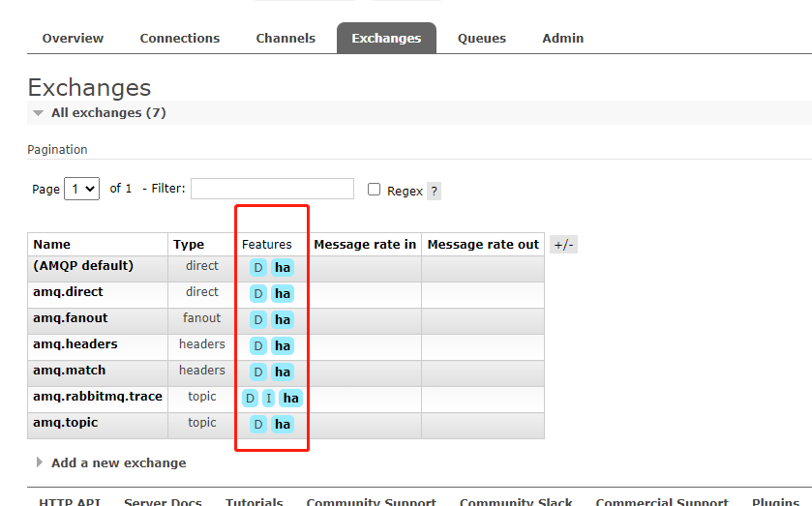Click the ha badge in amq.fanout row

point(283,319)
